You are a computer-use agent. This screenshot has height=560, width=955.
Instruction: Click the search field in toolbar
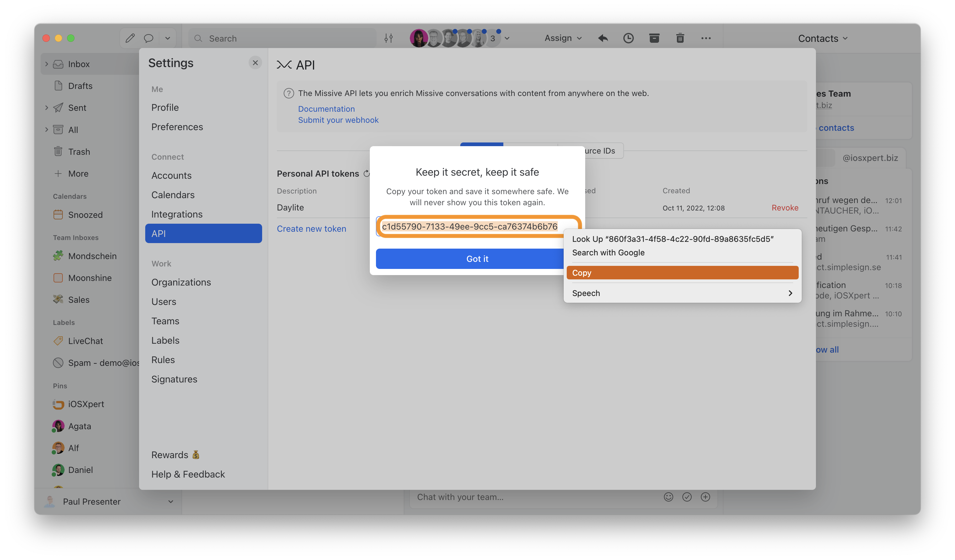[282, 38]
